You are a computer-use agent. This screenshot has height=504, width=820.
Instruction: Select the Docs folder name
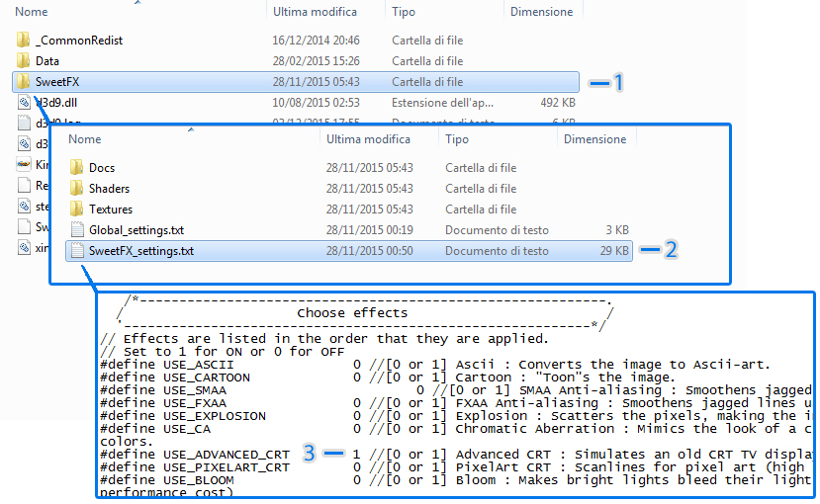click(102, 168)
